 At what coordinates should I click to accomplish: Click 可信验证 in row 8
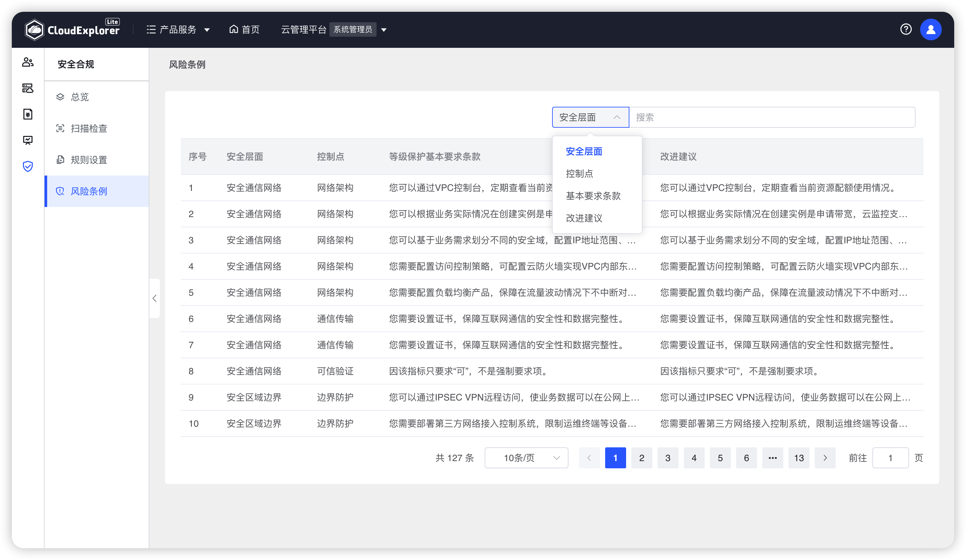(335, 371)
